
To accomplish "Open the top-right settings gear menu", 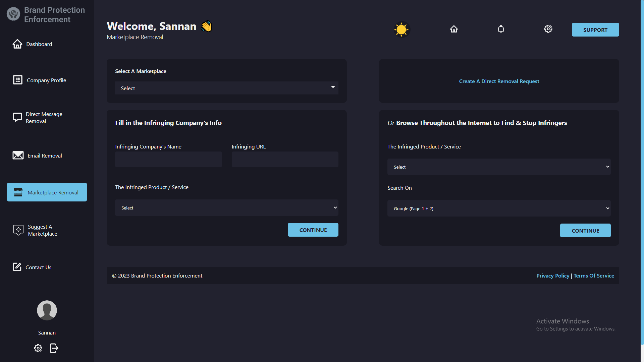I will click(x=548, y=29).
